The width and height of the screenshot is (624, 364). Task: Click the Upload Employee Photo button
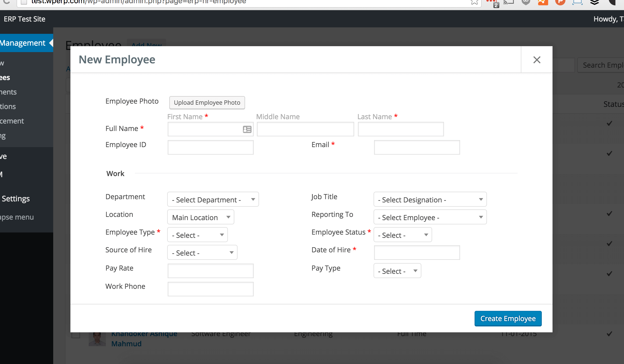[x=207, y=103]
